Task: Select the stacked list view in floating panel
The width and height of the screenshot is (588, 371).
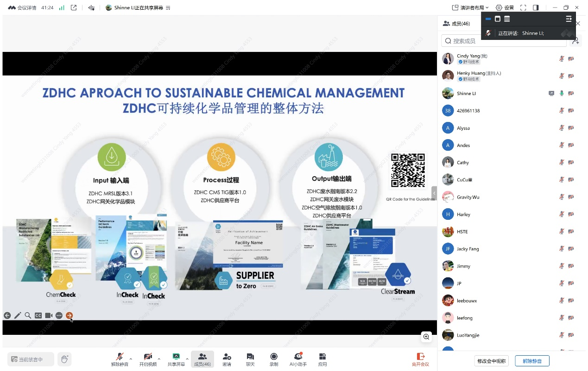Action: [507, 19]
